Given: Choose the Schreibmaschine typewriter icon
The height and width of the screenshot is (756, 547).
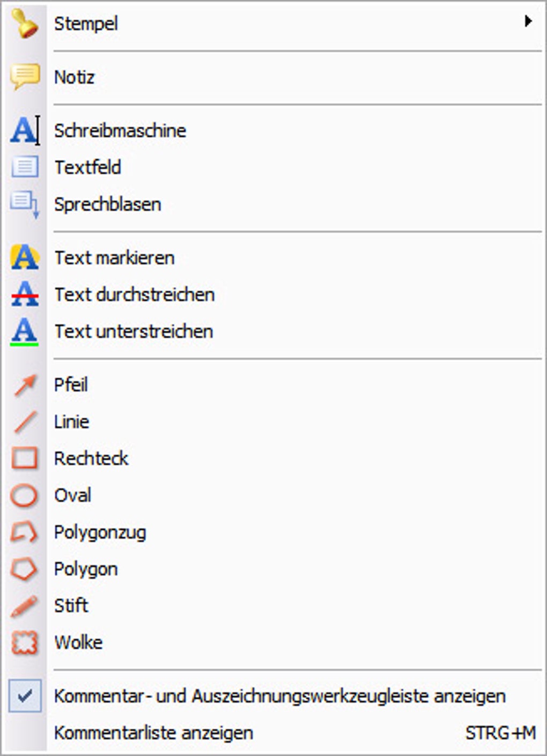Looking at the screenshot, I should (25, 130).
